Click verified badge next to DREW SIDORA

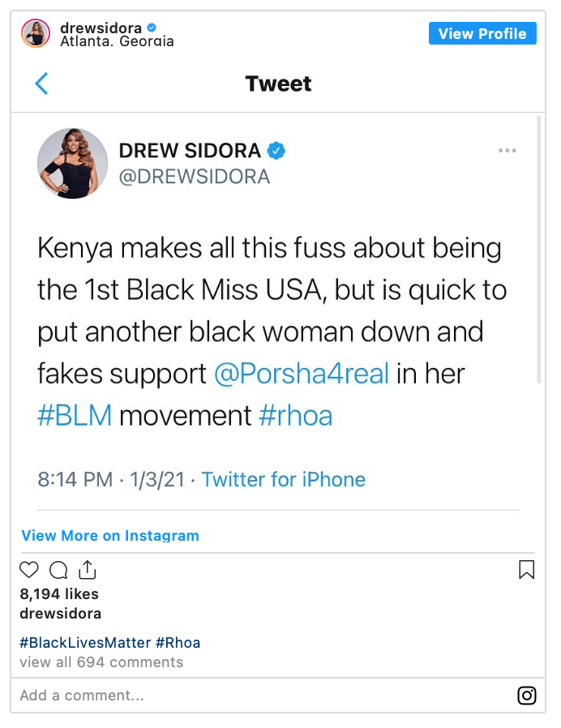(276, 151)
